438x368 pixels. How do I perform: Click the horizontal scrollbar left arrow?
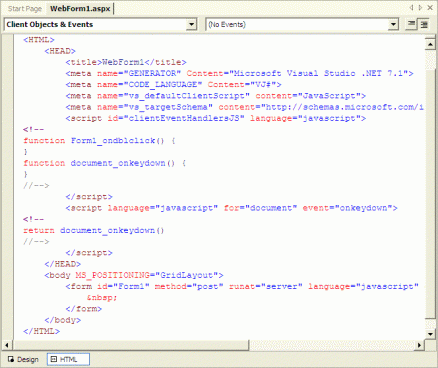(7, 345)
